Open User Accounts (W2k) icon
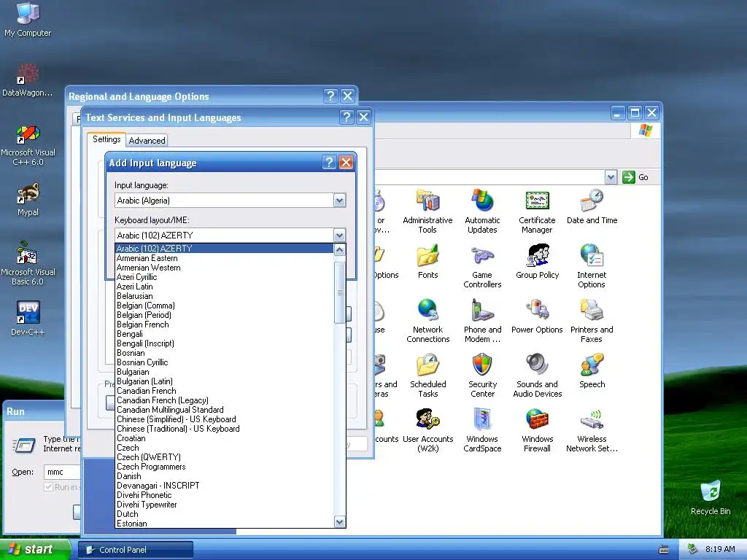 point(427,430)
